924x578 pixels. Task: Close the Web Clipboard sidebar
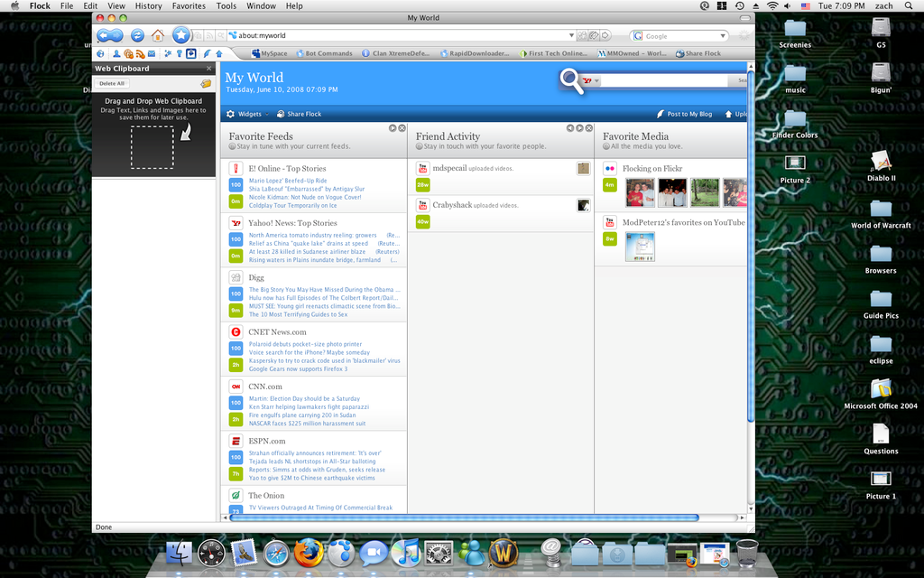[208, 69]
